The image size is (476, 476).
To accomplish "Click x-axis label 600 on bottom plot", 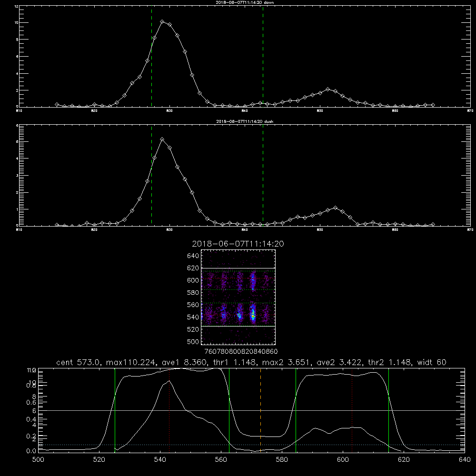I will pyautogui.click(x=343, y=460).
